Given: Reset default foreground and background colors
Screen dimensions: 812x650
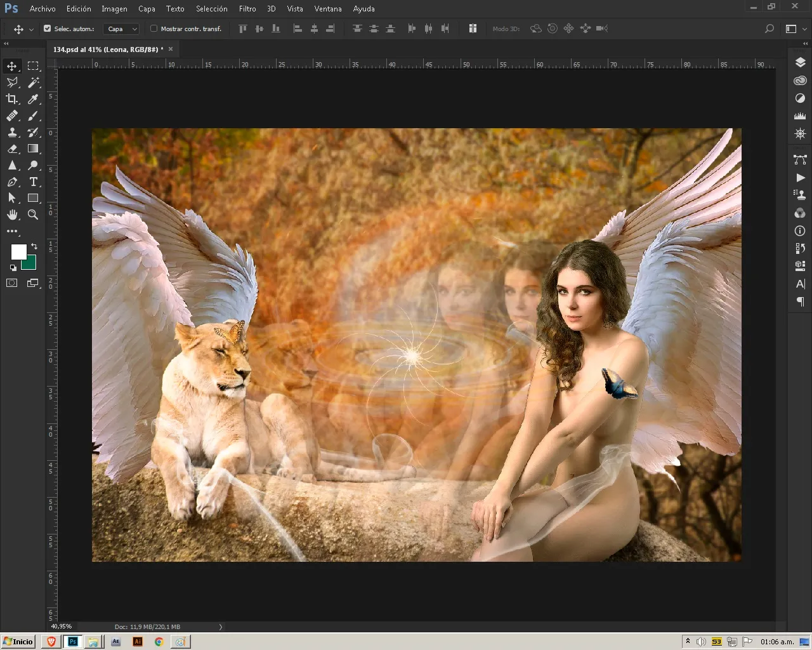Looking at the screenshot, I should [13, 268].
